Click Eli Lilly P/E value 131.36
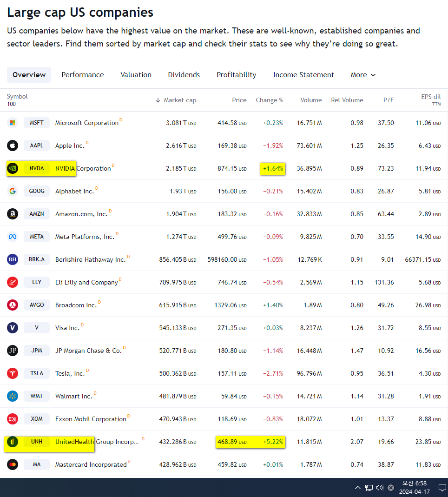 [384, 282]
